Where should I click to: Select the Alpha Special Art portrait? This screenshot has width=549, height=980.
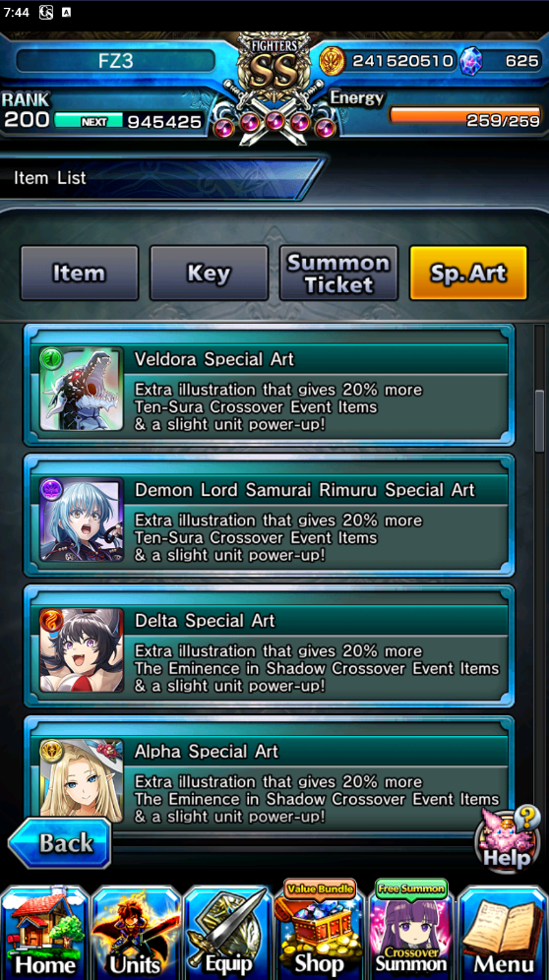coord(82,780)
